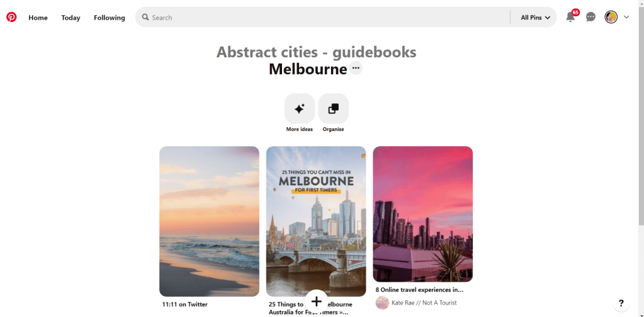Switch to the Following tab

coord(110,18)
